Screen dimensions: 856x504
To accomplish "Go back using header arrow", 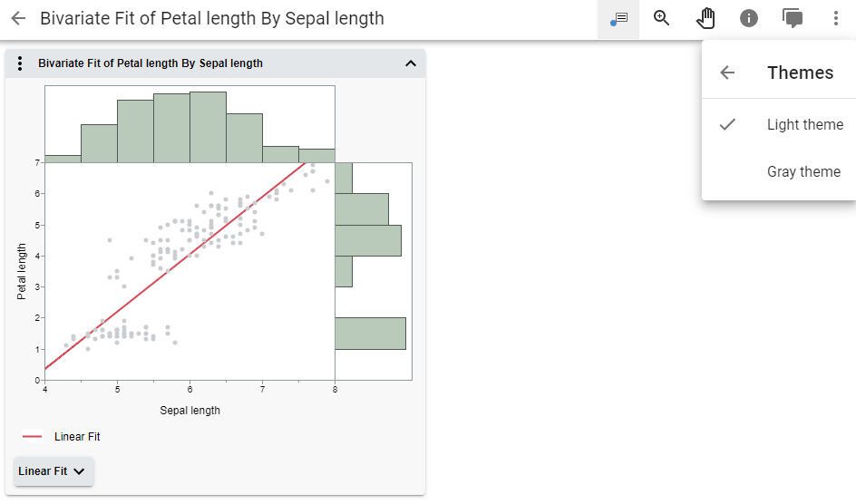I will [18, 18].
